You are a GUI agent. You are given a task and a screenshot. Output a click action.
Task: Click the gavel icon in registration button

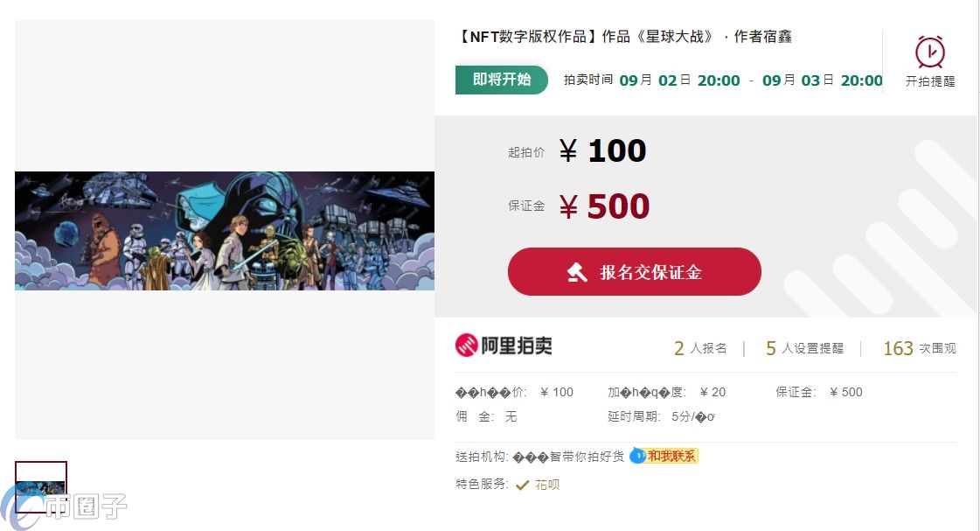(577, 272)
